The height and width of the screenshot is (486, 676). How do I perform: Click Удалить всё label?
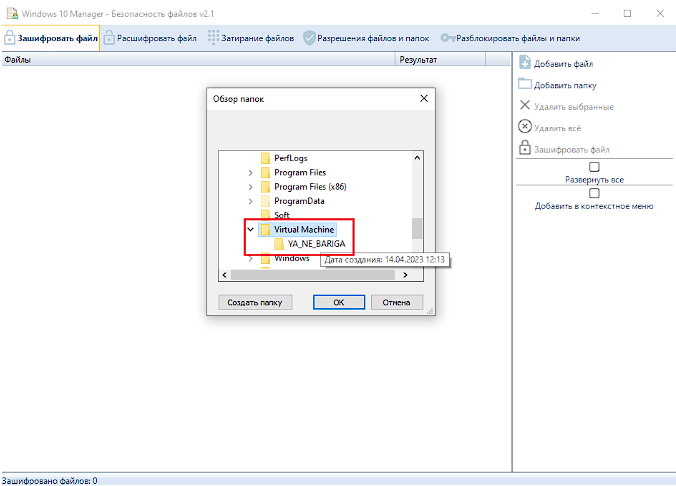click(557, 128)
